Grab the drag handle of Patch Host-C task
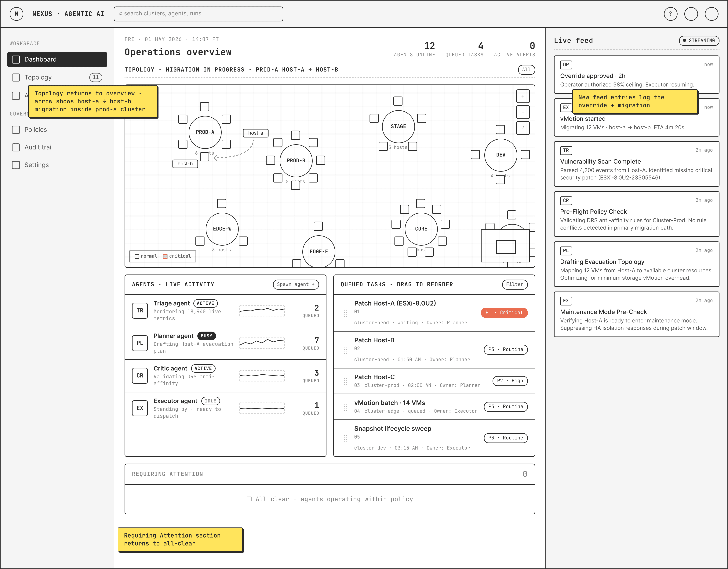 [x=346, y=381]
